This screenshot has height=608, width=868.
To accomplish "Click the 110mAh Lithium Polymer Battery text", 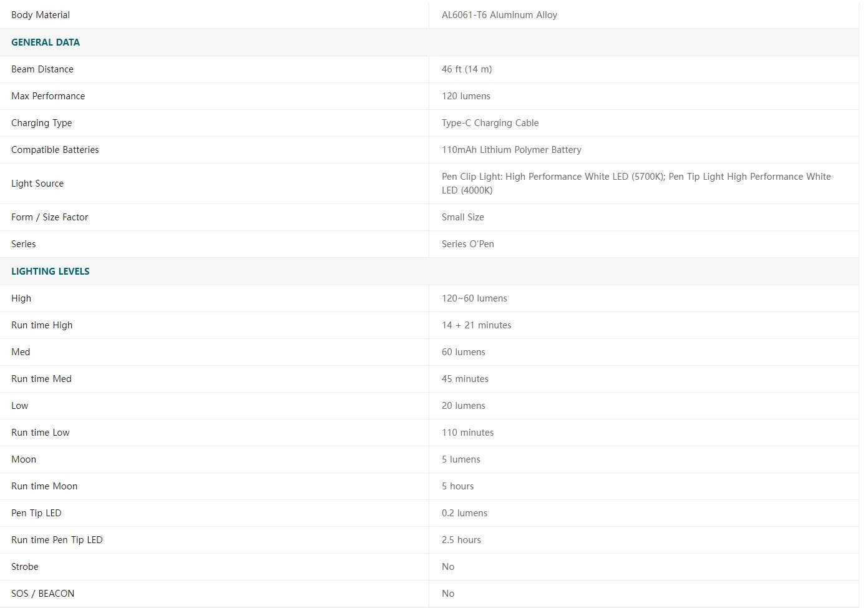I will [511, 150].
